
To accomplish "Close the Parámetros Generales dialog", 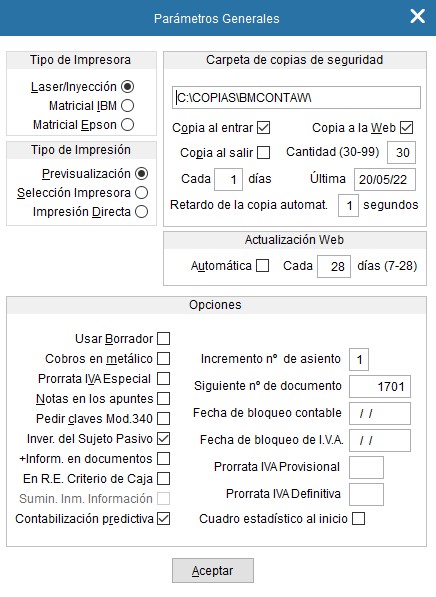I will (418, 17).
